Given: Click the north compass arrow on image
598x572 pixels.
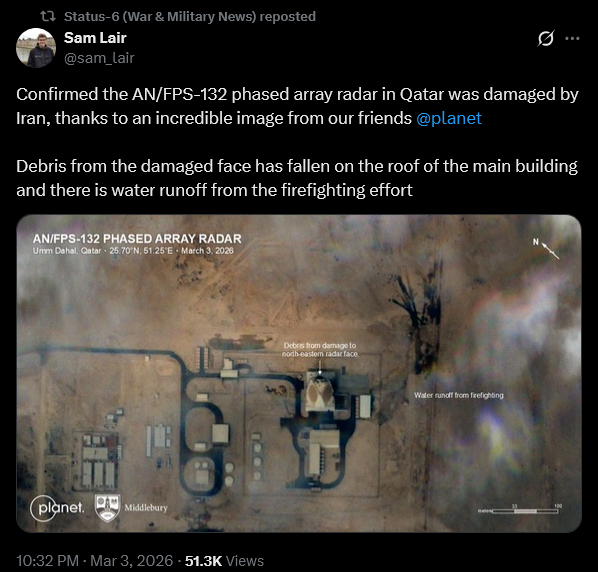Looking at the screenshot, I should 547,248.
